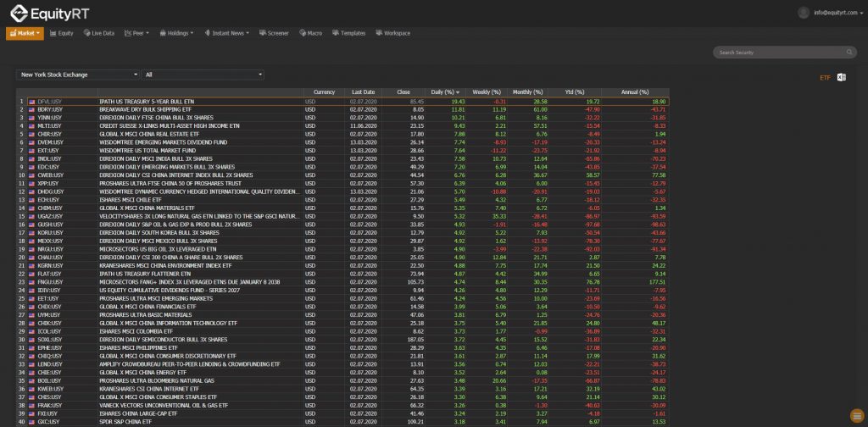Viewport: 868px width, 427px height.
Task: Sort by Daily (%) column
Action: (446, 92)
